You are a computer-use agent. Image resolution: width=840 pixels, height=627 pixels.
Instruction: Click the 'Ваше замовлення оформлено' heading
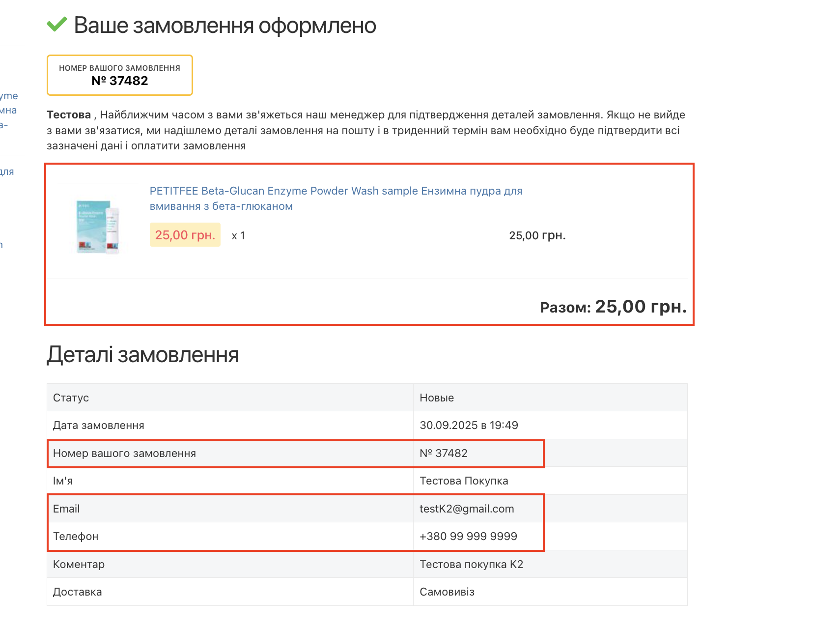pyautogui.click(x=224, y=26)
